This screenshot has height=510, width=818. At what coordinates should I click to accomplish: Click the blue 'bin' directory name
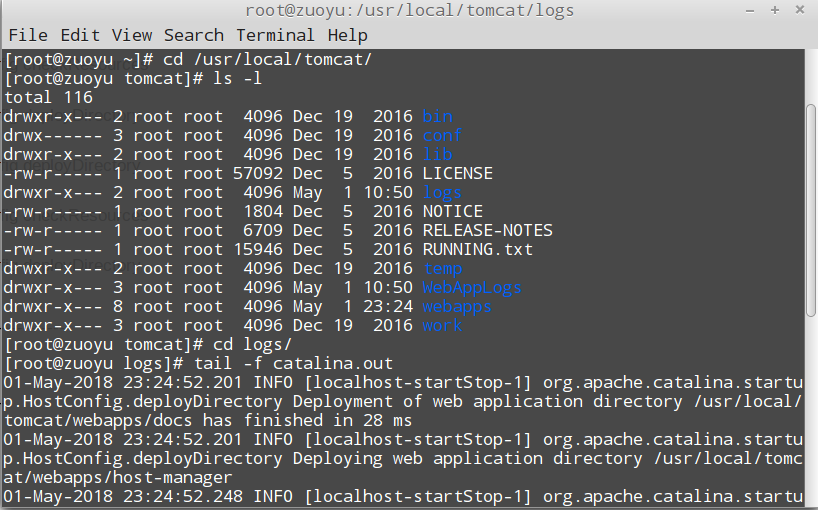[x=437, y=116]
